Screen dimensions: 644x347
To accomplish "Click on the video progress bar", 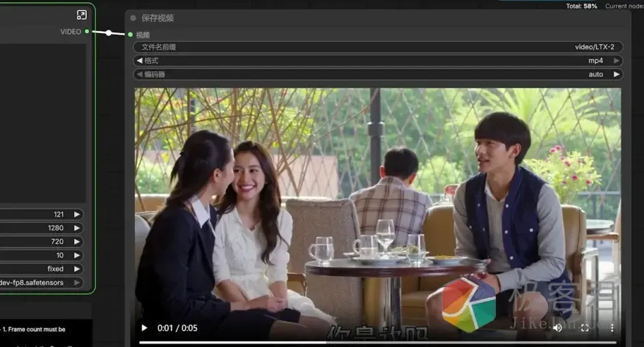I will [377, 342].
